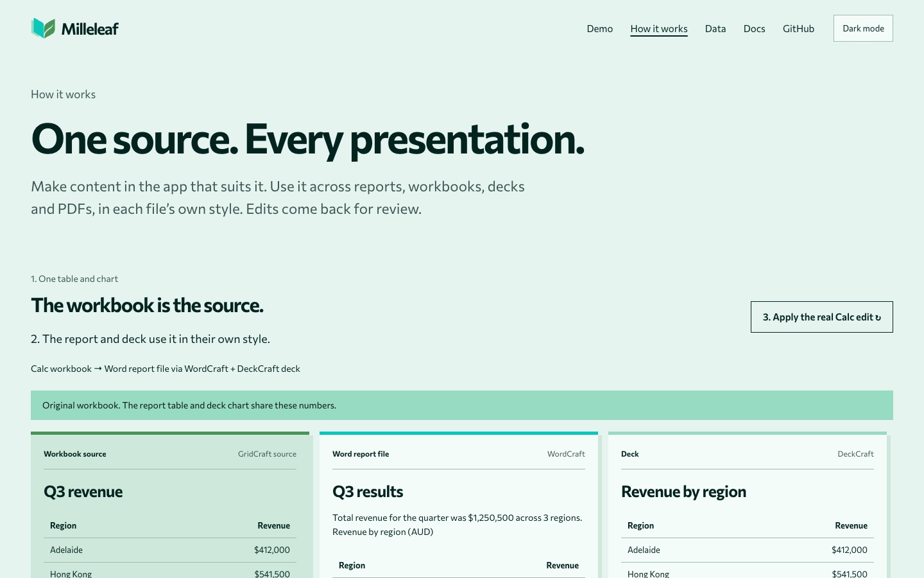Click the 'Original workbook' status banner
The height and width of the screenshot is (578, 924).
pyautogui.click(x=462, y=405)
